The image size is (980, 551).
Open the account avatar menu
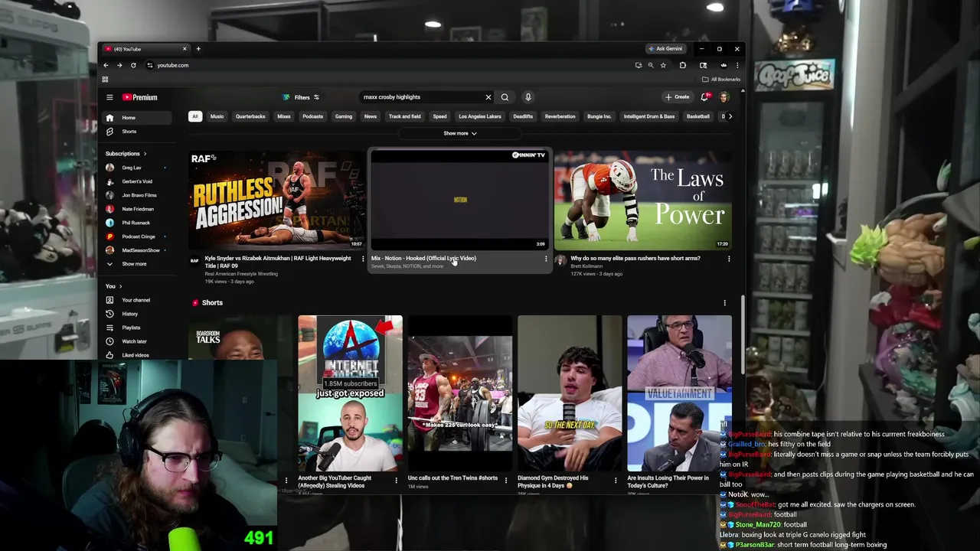(724, 97)
